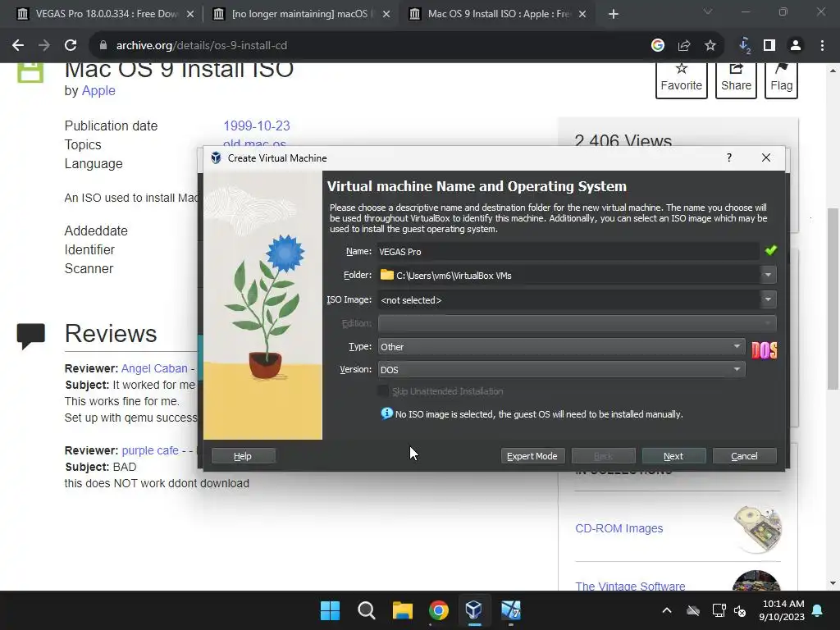Expand the Folder dropdown arrow
The width and height of the screenshot is (840, 630).
768,275
